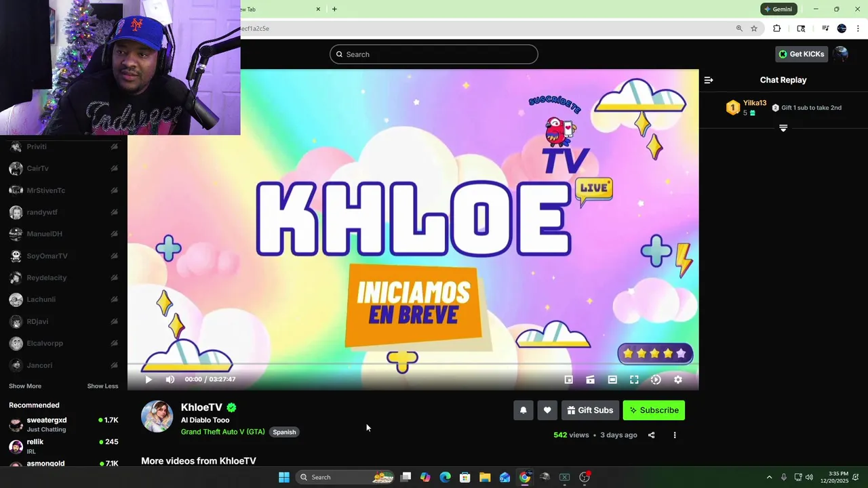Open Yilka13 top gifter entry
Image resolution: width=868 pixels, height=488 pixels.
pos(747,108)
